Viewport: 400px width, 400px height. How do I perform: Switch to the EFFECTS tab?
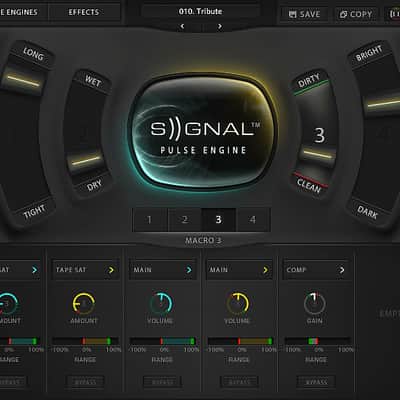tap(84, 12)
